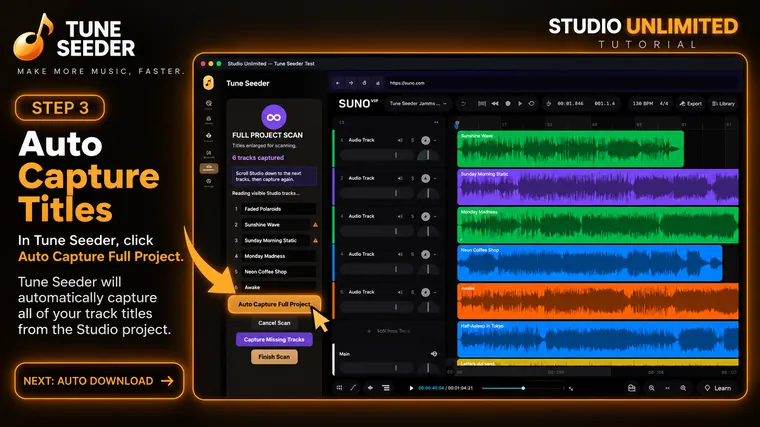The height and width of the screenshot is (427, 760).
Task: Toggle loop playback in Suno transport
Action: pos(532,104)
